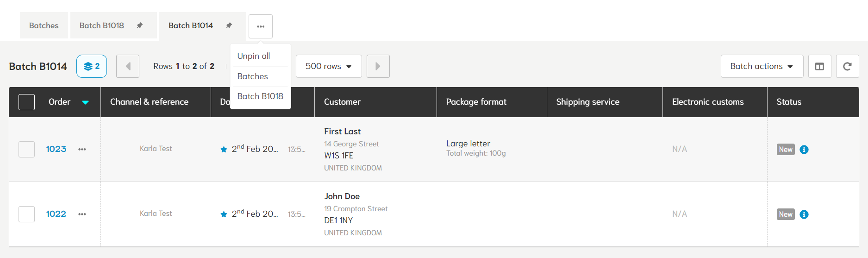
Task: Unpin the Batch B1018 tab
Action: (x=139, y=25)
